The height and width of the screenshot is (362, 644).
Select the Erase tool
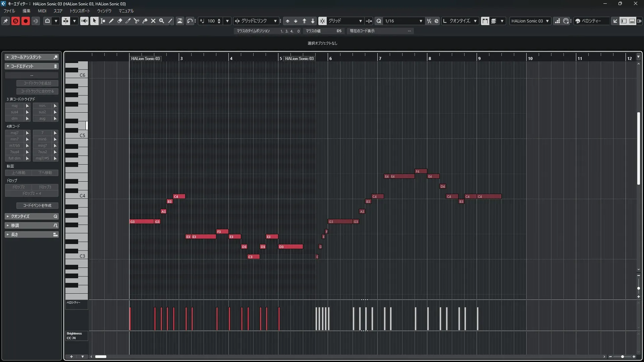tap(120, 21)
